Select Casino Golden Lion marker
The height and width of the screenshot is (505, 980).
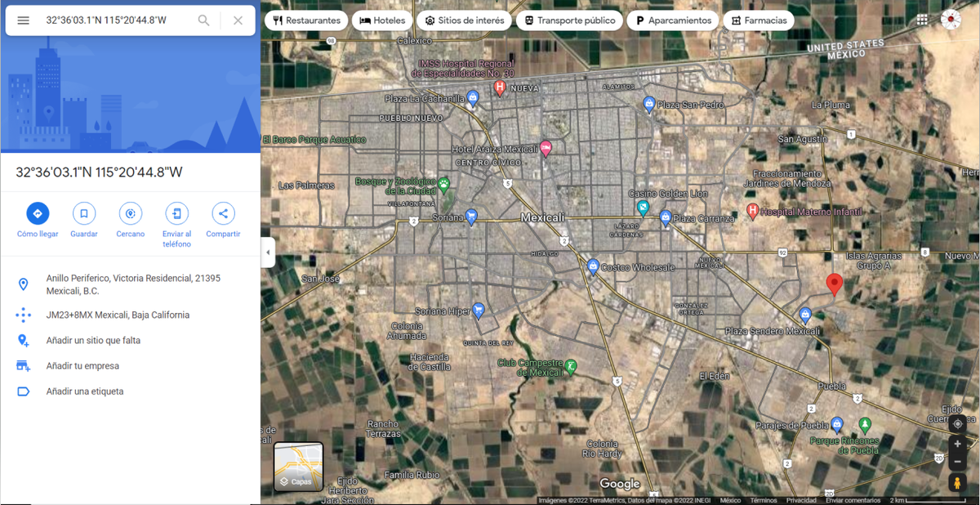tap(644, 208)
